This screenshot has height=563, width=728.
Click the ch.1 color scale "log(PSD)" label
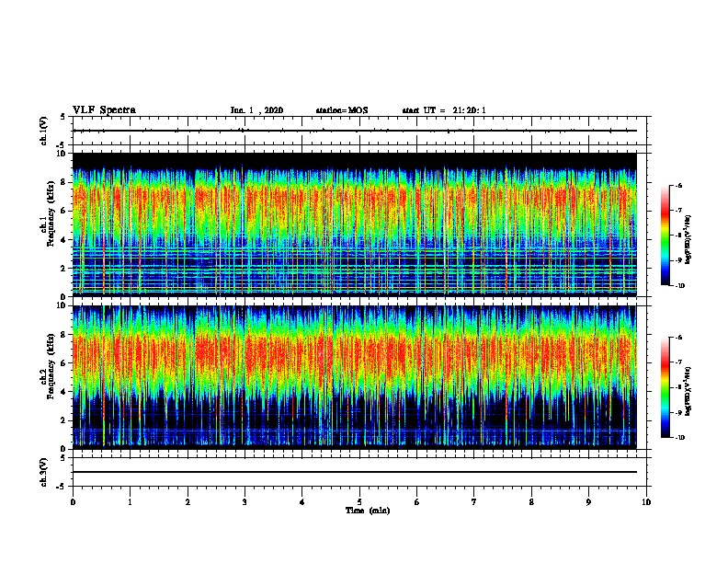[x=688, y=239]
